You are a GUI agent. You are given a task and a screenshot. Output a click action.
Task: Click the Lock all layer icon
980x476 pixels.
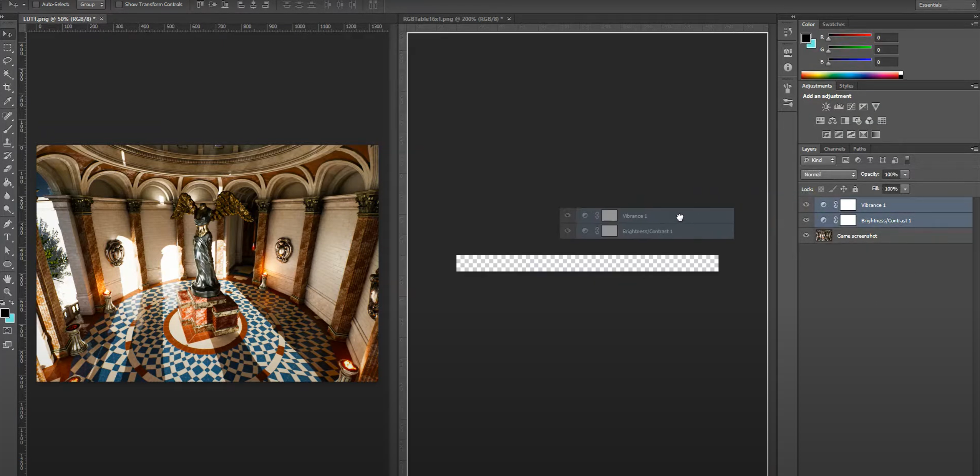coord(855,189)
